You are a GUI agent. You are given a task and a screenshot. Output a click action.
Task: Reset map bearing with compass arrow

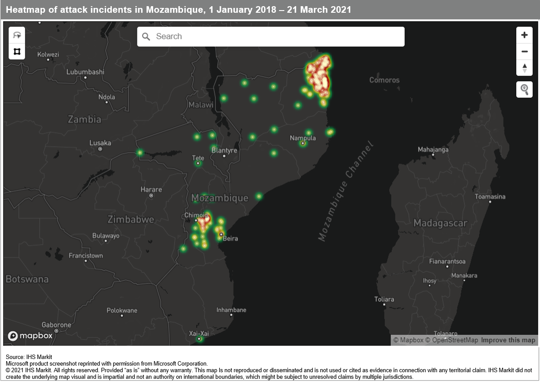point(524,68)
